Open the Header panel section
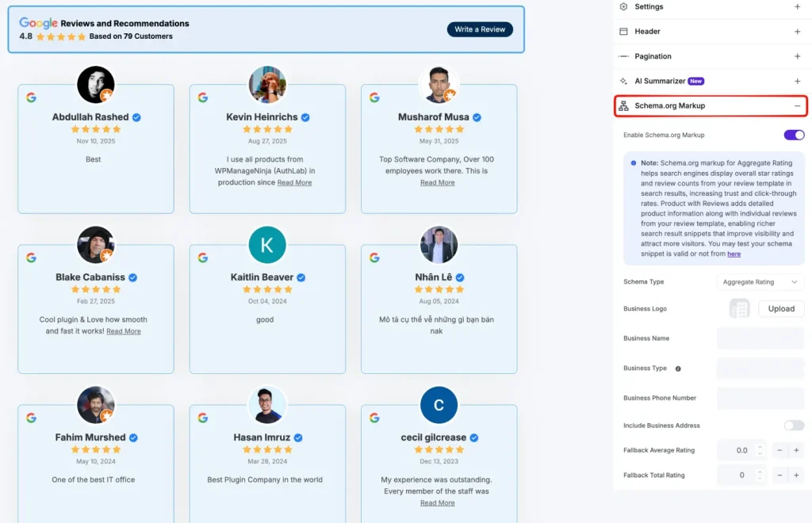Image resolution: width=812 pixels, height=523 pixels. (x=710, y=32)
